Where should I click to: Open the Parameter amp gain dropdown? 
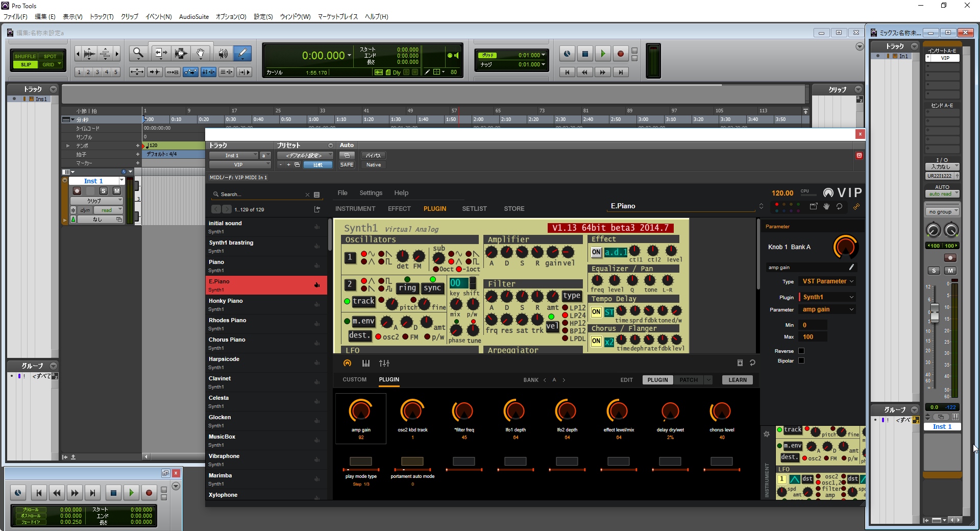(x=827, y=309)
